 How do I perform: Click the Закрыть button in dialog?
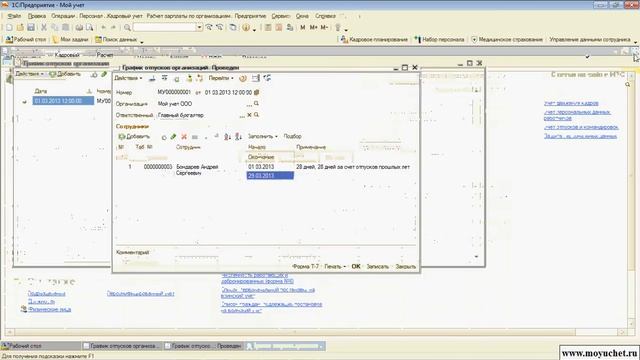tap(406, 267)
